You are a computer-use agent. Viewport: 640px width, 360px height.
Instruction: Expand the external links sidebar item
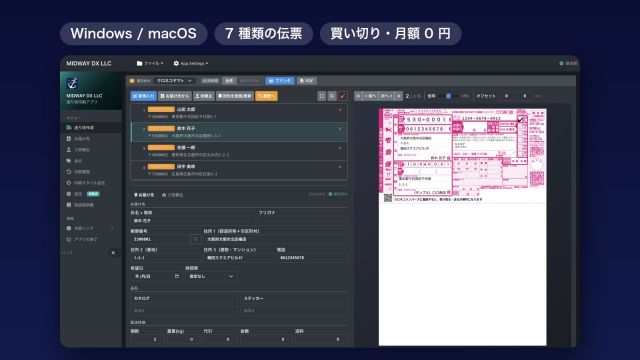pos(90,228)
